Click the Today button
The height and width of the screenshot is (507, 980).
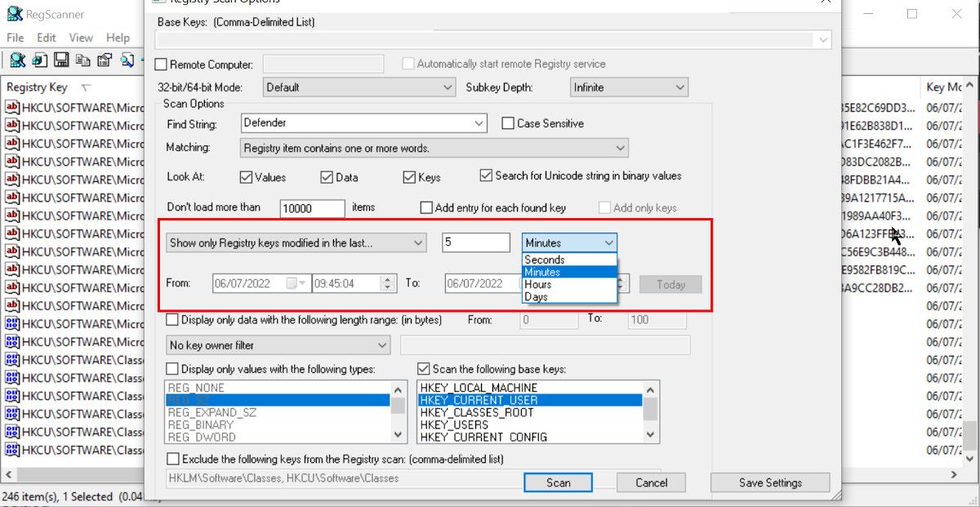pos(670,284)
